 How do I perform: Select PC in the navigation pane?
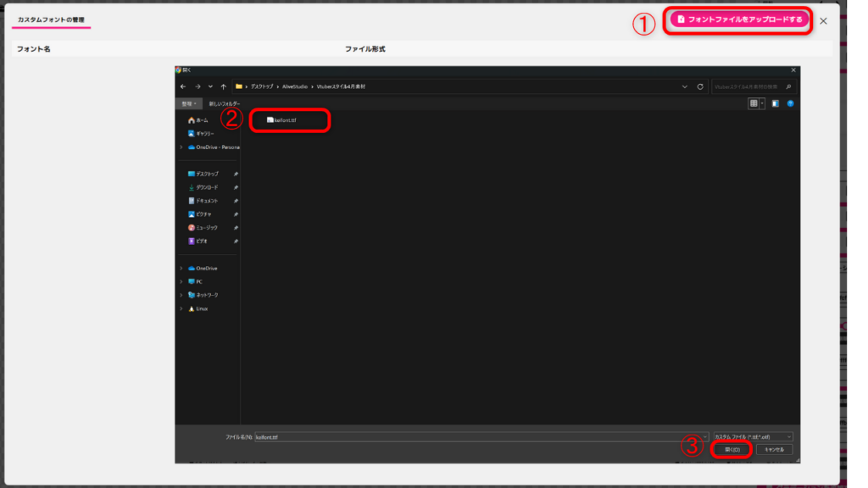195,281
